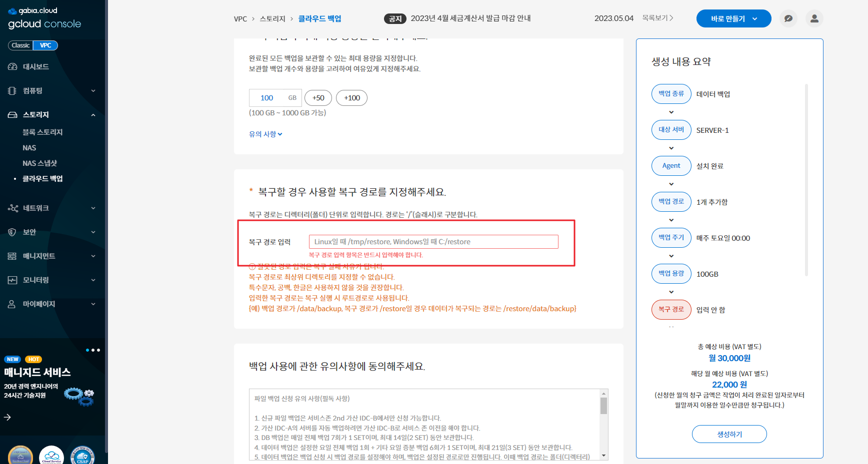Click the carousel dots on managed service banner
The width and height of the screenshot is (868, 464).
click(93, 350)
